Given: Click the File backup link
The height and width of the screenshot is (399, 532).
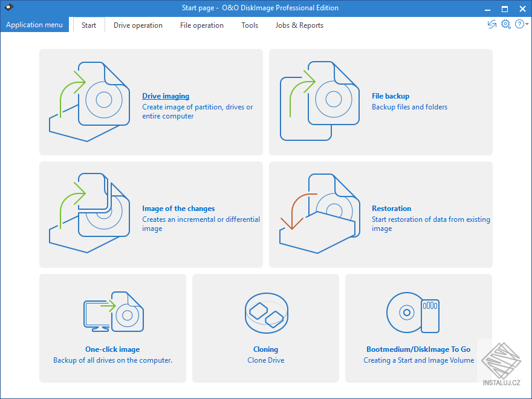Looking at the screenshot, I should pyautogui.click(x=390, y=96).
